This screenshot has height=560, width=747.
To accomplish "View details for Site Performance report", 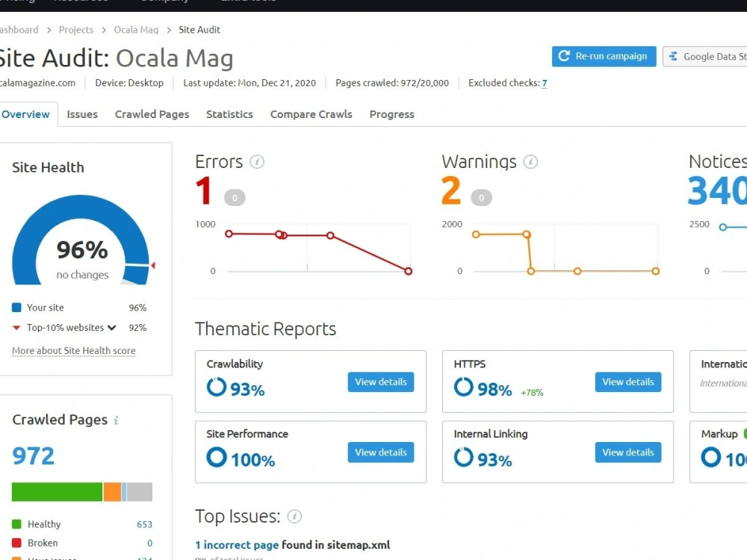I will tap(381, 452).
